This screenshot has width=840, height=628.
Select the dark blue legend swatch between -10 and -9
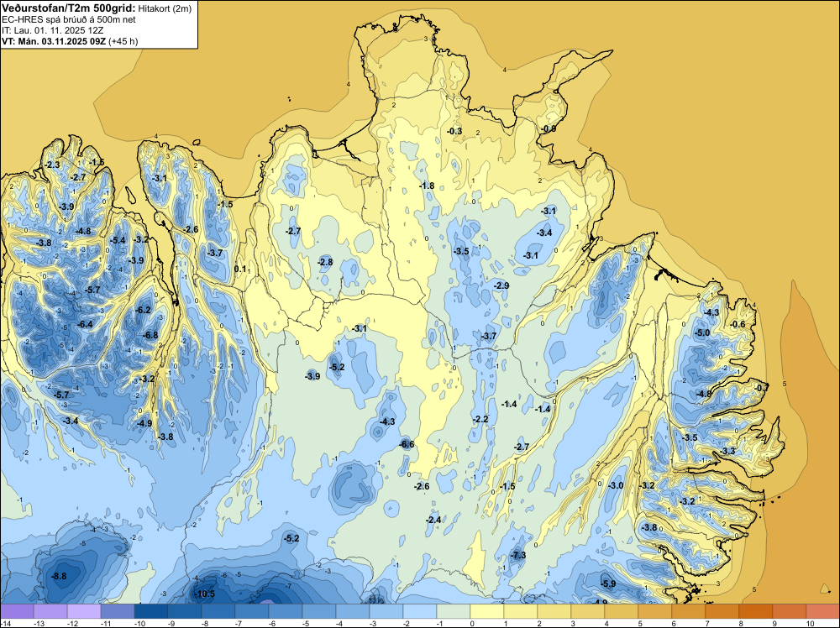click(151, 611)
